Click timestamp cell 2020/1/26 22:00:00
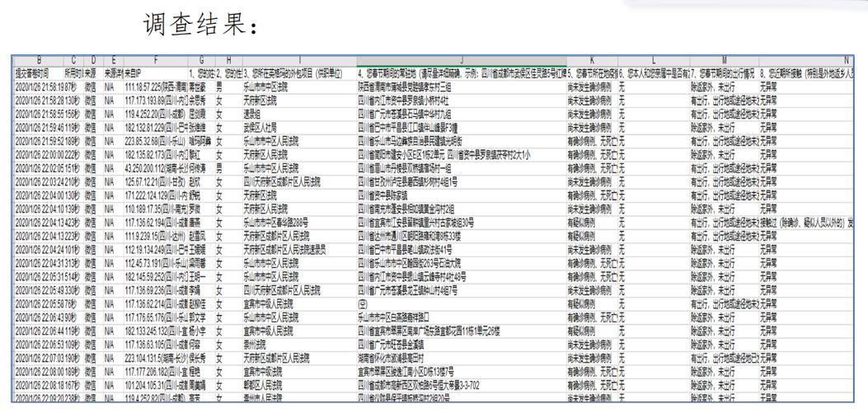The image size is (868, 409). point(37,154)
